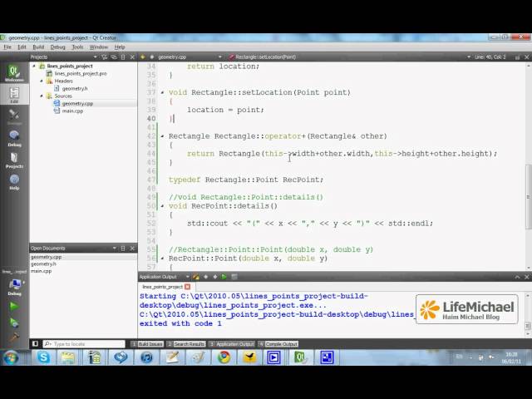Open the Welcome mode

(14, 73)
